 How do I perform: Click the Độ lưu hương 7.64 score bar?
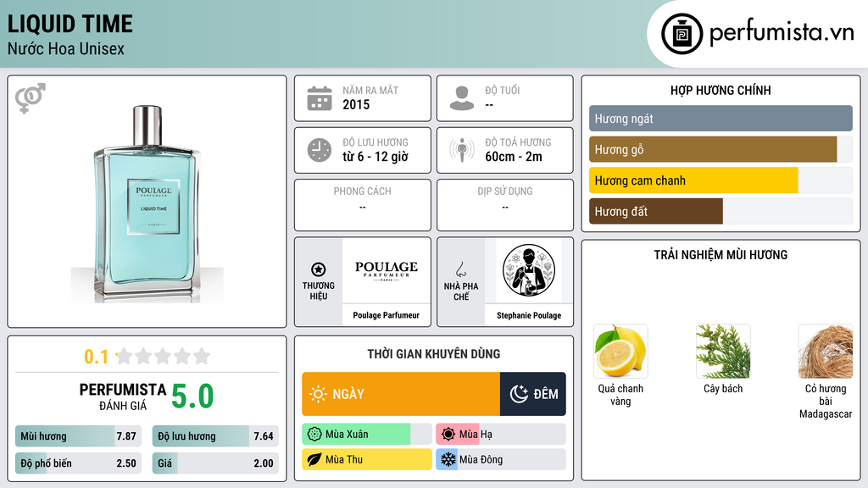[215, 436]
